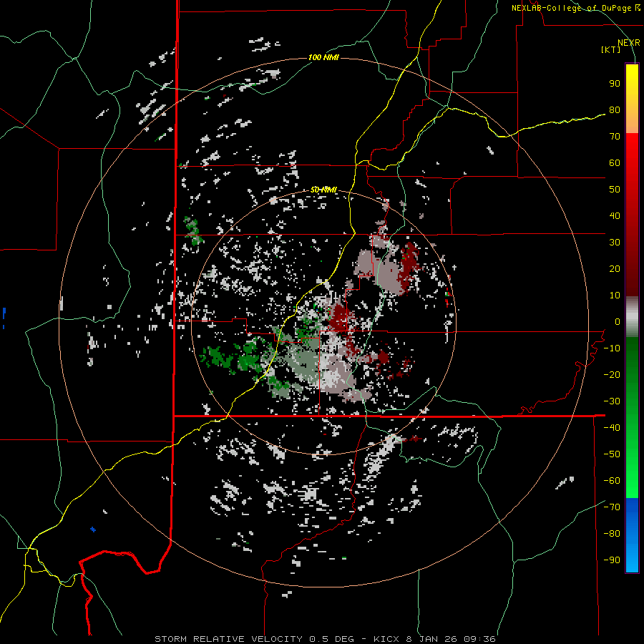Click the positive 70 knot scale label
The image size is (644, 644).
(x=615, y=137)
